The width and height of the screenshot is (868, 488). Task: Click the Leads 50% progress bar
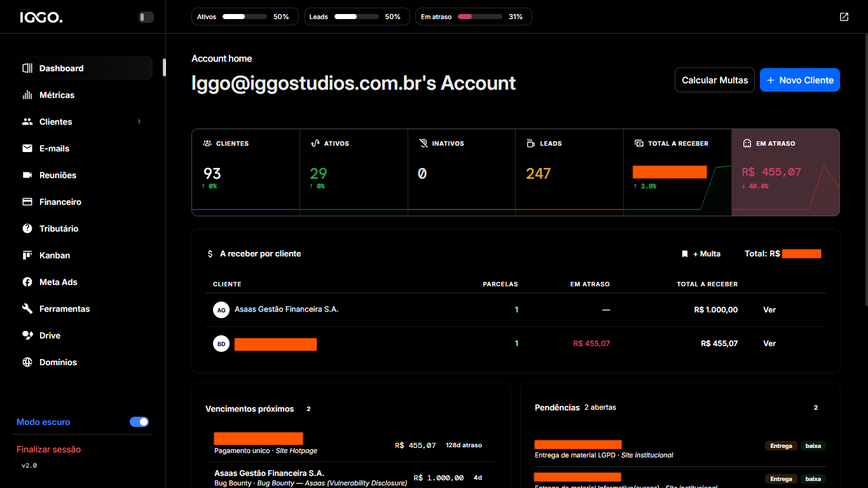click(x=356, y=17)
